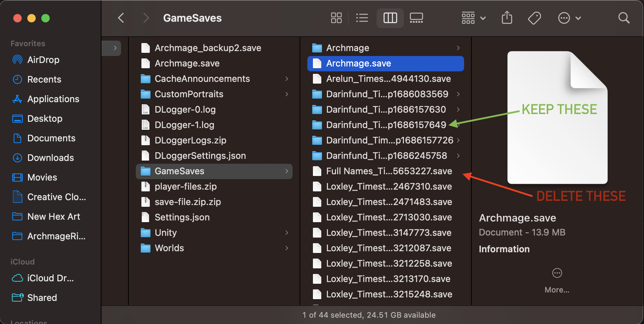The image size is (644, 324).
Task: Open the toolbar Action ellipsis menu
Action: 569,18
